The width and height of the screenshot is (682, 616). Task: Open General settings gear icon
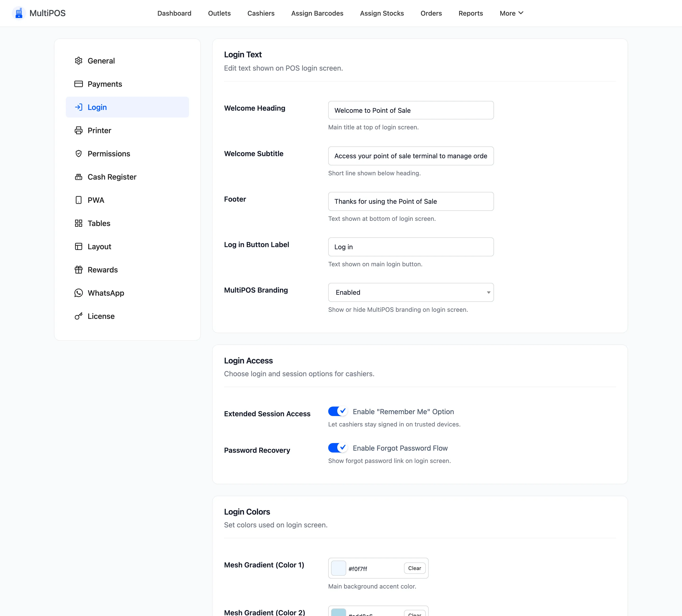point(78,61)
